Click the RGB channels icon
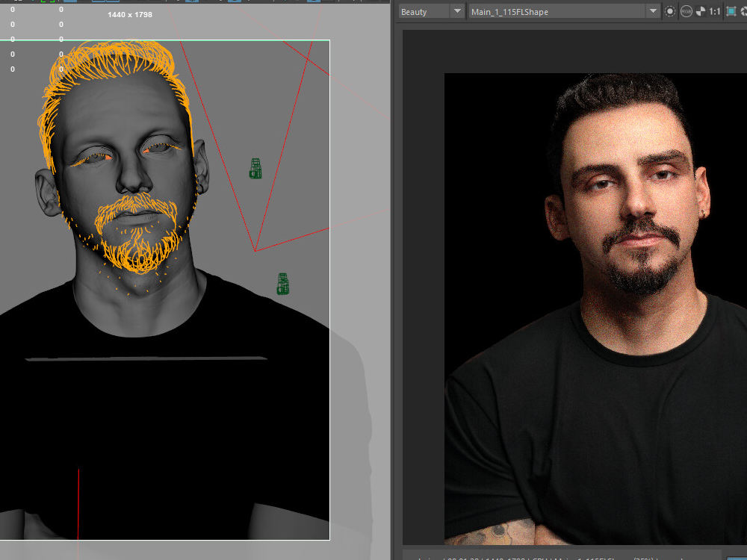747x560 pixels. point(686,11)
